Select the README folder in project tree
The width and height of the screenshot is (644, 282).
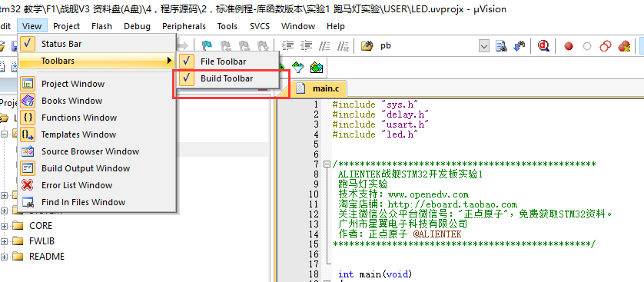[x=47, y=257]
